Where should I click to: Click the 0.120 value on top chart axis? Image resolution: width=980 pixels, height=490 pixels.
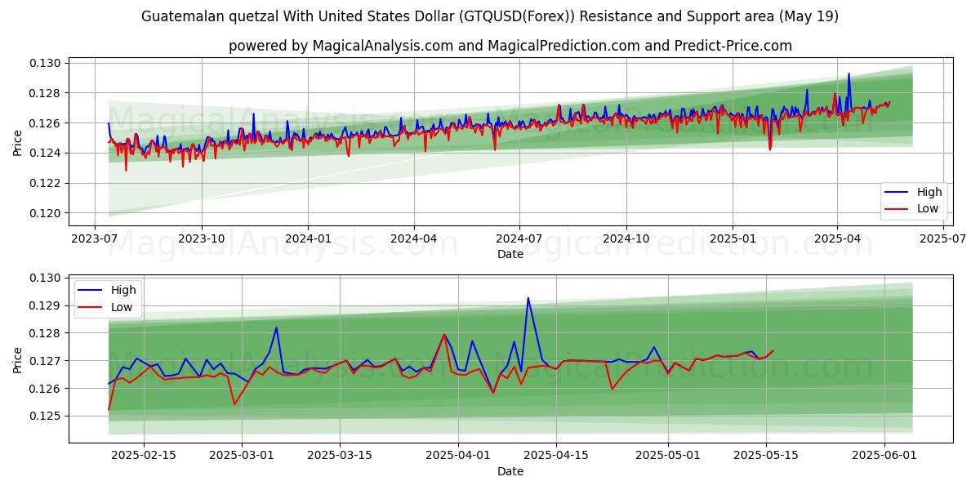point(47,213)
